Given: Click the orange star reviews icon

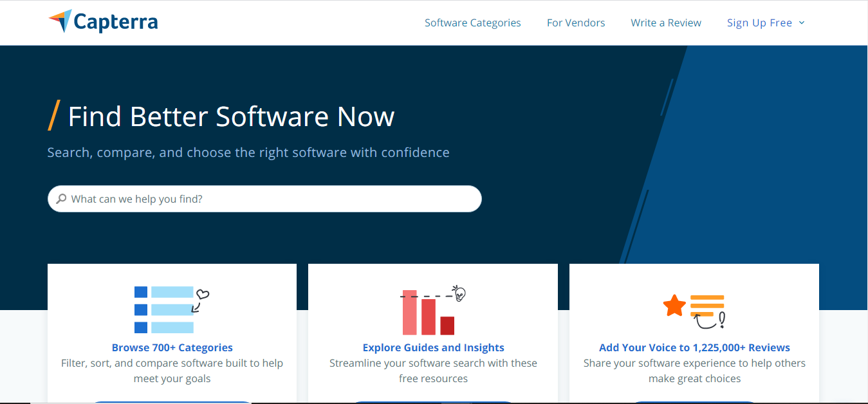Looking at the screenshot, I should click(x=694, y=310).
